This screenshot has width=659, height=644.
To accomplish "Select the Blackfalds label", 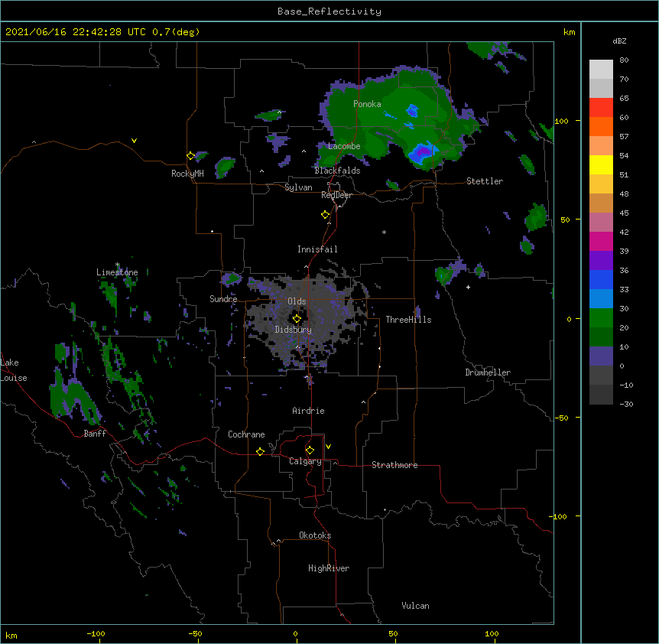I will (337, 171).
